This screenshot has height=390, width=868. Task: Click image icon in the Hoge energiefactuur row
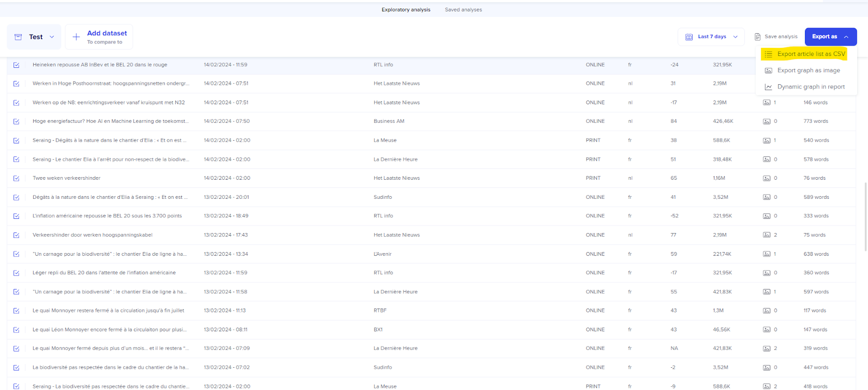coord(767,122)
